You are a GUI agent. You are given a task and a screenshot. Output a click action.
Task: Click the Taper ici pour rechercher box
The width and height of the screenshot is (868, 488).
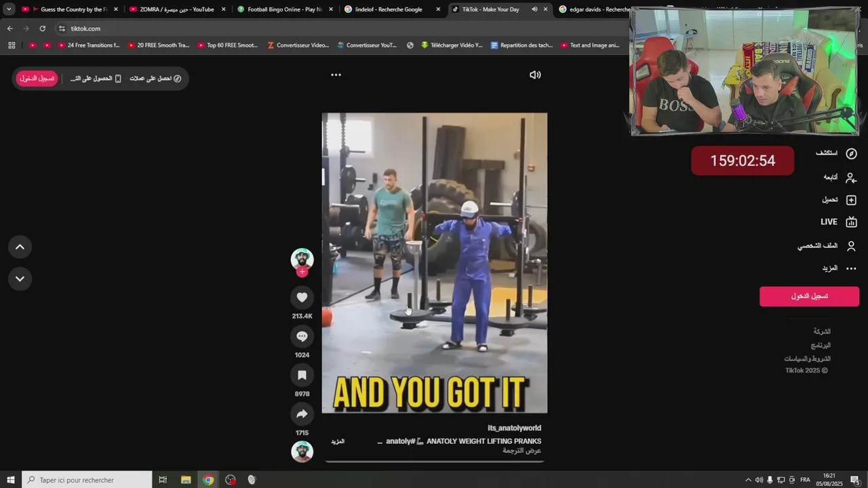(x=87, y=480)
